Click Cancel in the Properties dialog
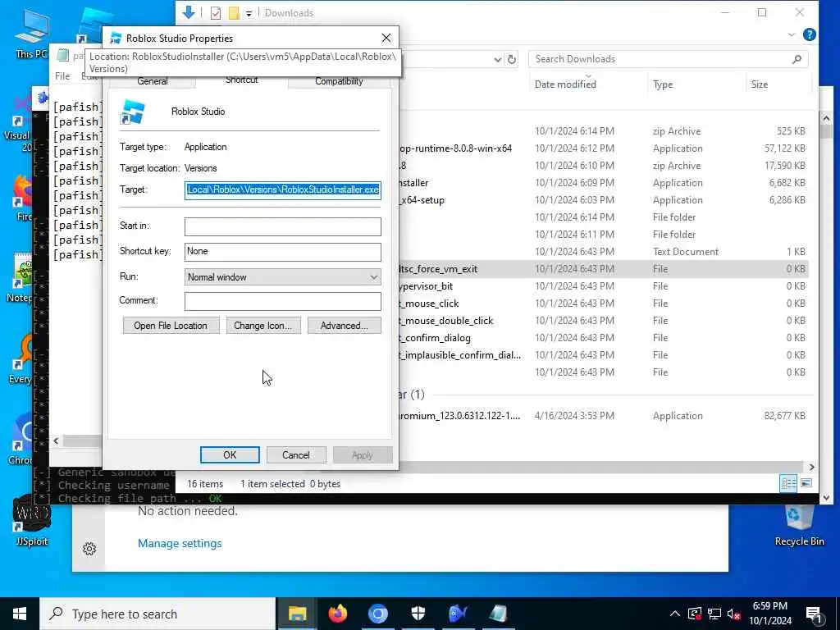Image resolution: width=840 pixels, height=630 pixels. click(295, 454)
